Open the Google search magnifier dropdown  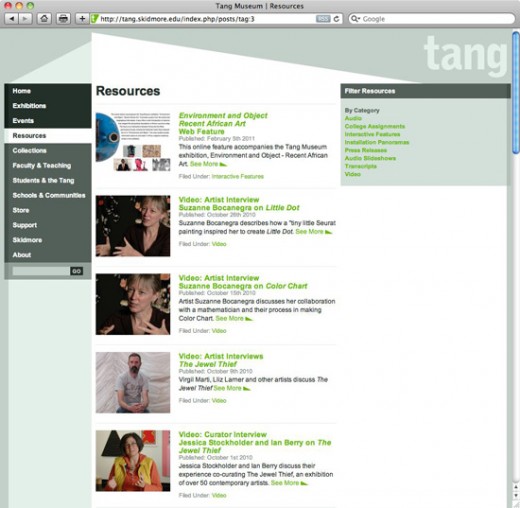coord(356,19)
